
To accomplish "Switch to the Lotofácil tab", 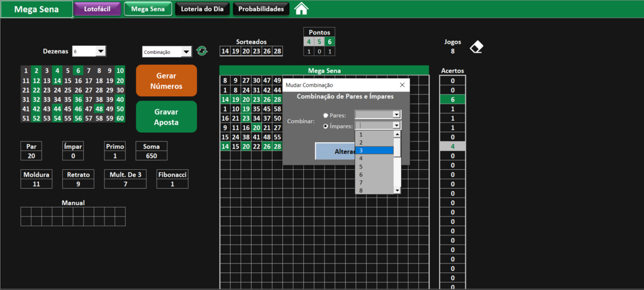I will click(x=97, y=9).
